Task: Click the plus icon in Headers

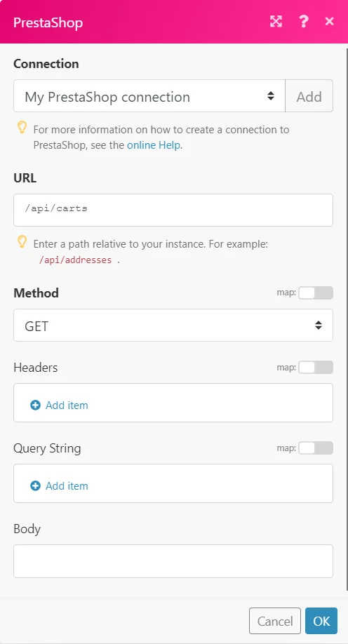Action: tap(35, 405)
